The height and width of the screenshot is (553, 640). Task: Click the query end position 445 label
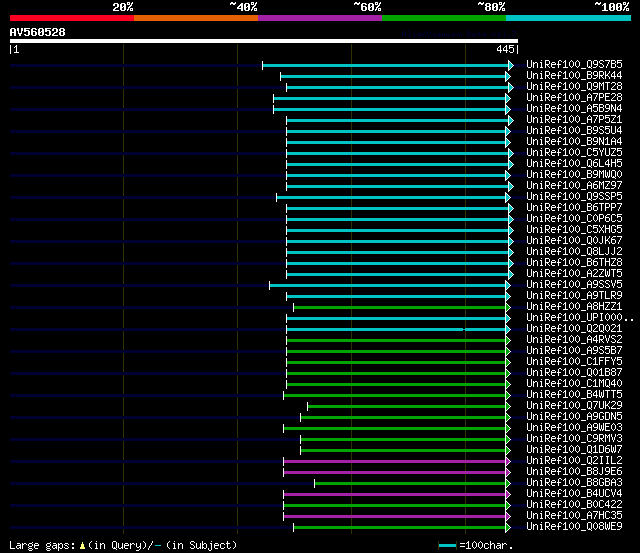point(505,49)
